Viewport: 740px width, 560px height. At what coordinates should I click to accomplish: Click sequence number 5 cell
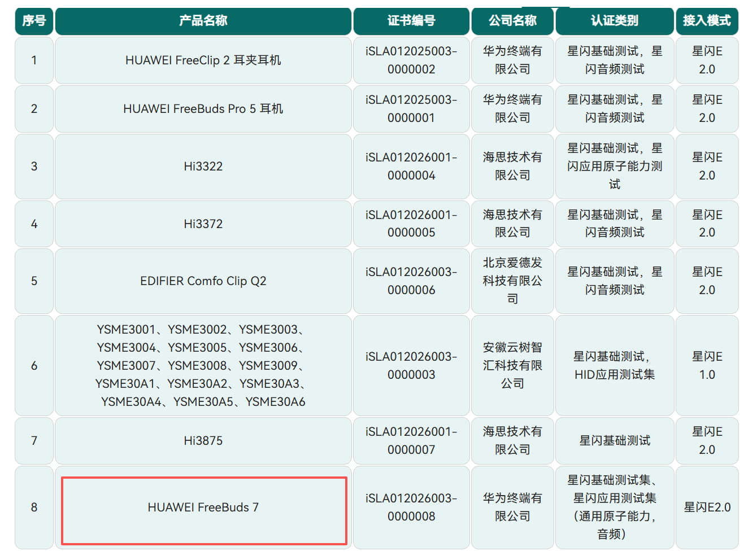34,281
